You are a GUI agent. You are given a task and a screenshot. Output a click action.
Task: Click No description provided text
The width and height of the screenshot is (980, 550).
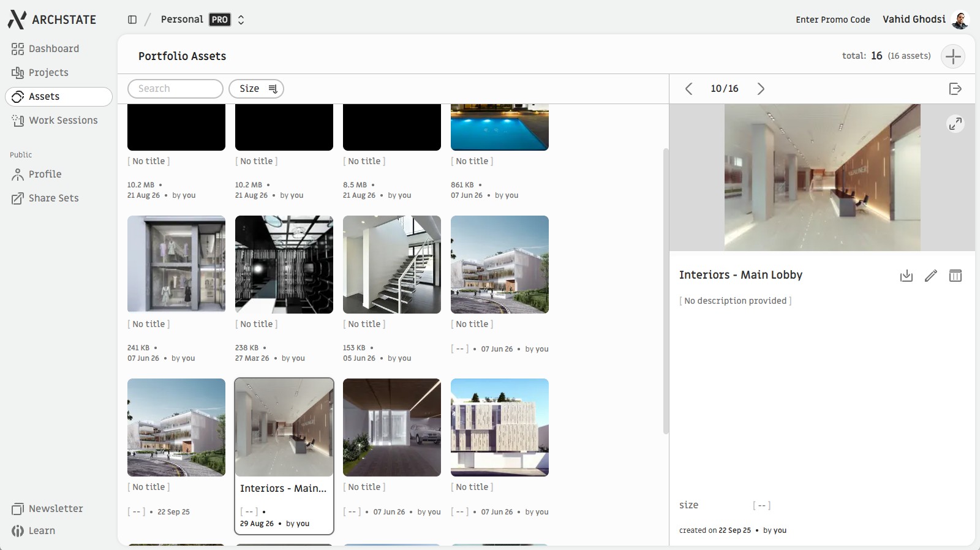coord(735,301)
